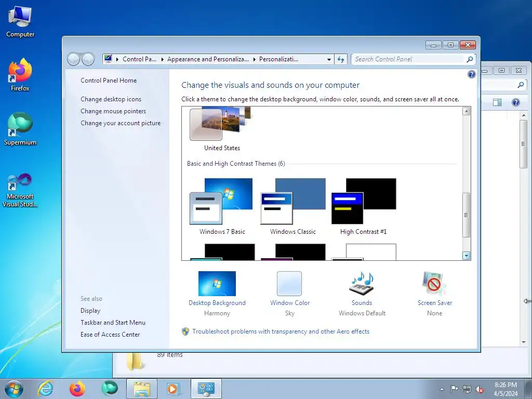Screen dimensions: 532x399
Task: Open the Personalization help icon
Action: (x=471, y=74)
